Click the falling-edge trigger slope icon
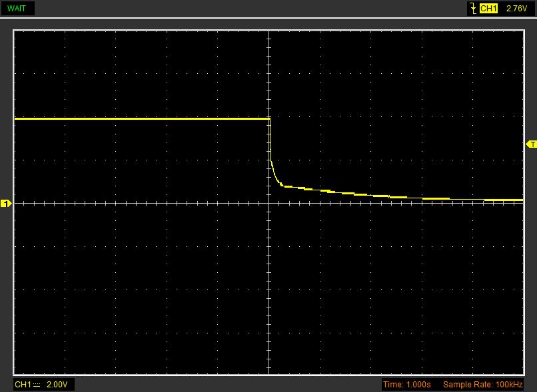Image resolution: width=537 pixels, height=392 pixels. (473, 9)
